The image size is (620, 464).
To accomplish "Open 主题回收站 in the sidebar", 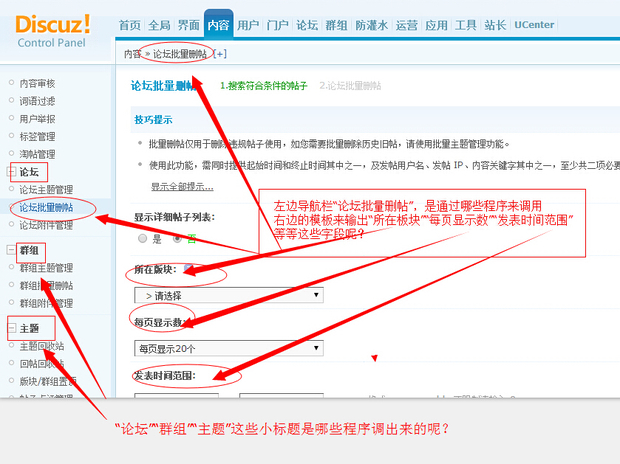I will coord(42,346).
